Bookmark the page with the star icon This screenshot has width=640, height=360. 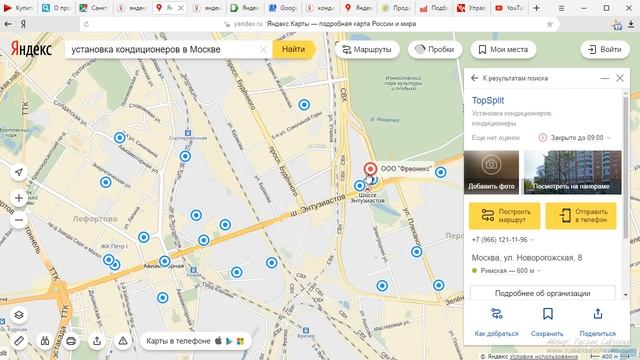550,24
